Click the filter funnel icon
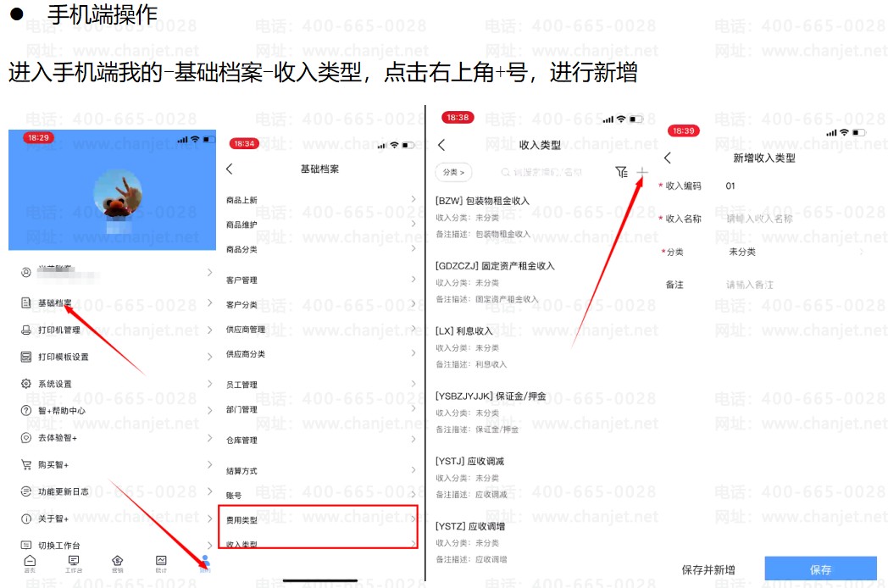 [621, 172]
